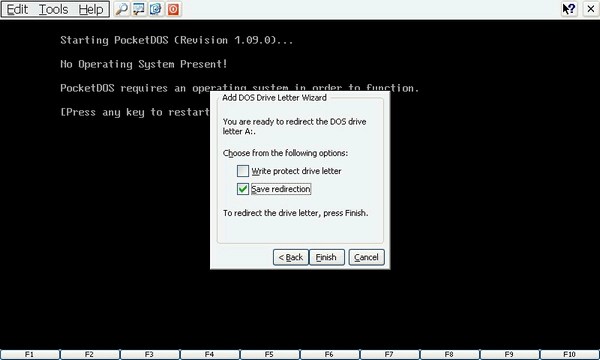This screenshot has height=360, width=600.
Task: Tap the F6 function key
Action: coord(330,355)
